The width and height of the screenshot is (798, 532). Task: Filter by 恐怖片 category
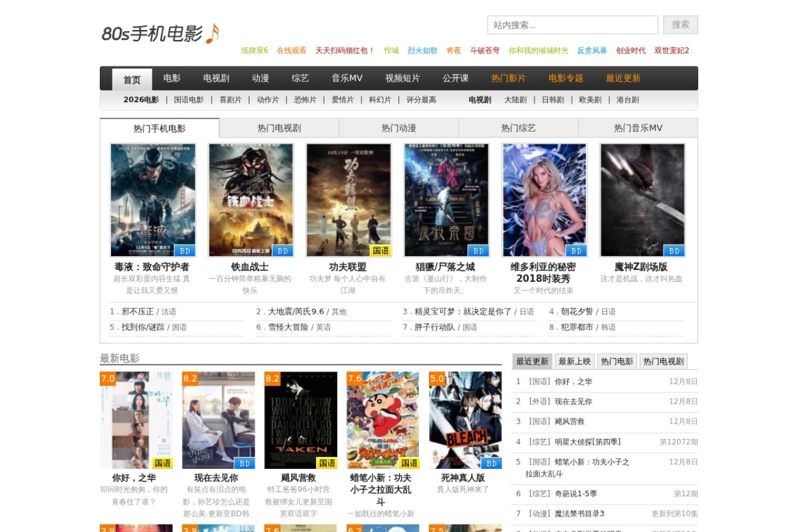[305, 100]
